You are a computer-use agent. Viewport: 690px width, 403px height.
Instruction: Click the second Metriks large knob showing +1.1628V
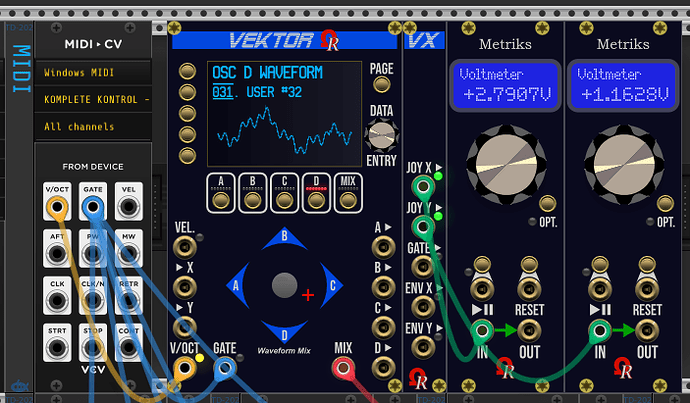624,165
